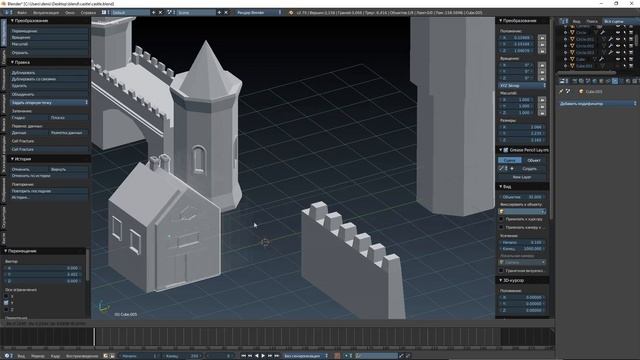Open the set origin dropdown in Правка
Screen dimensions: 640x360
[x=49, y=103]
